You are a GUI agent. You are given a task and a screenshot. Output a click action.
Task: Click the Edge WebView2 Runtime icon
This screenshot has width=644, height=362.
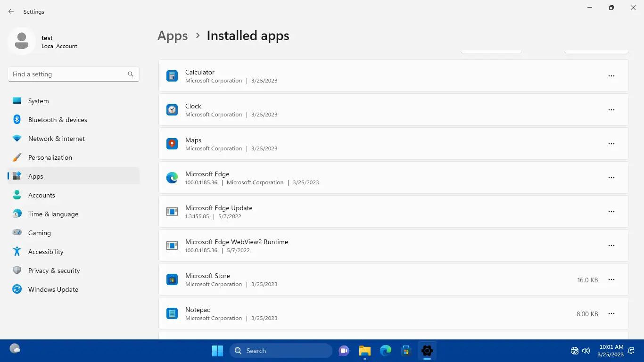[x=172, y=246]
